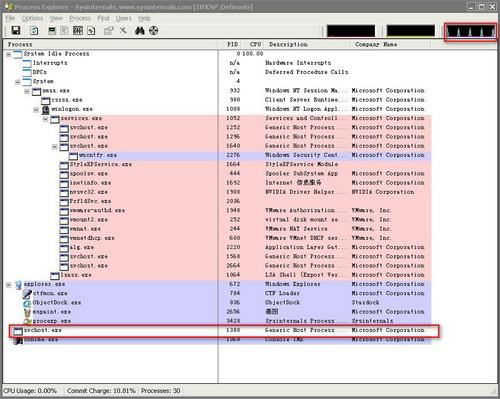Collapse the services.exe tree node

pyautogui.click(x=46, y=119)
